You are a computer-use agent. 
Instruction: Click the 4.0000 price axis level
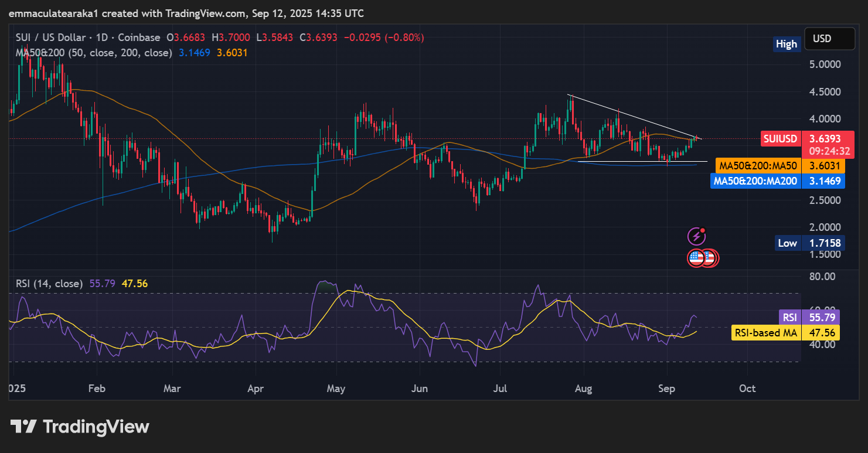pos(825,118)
